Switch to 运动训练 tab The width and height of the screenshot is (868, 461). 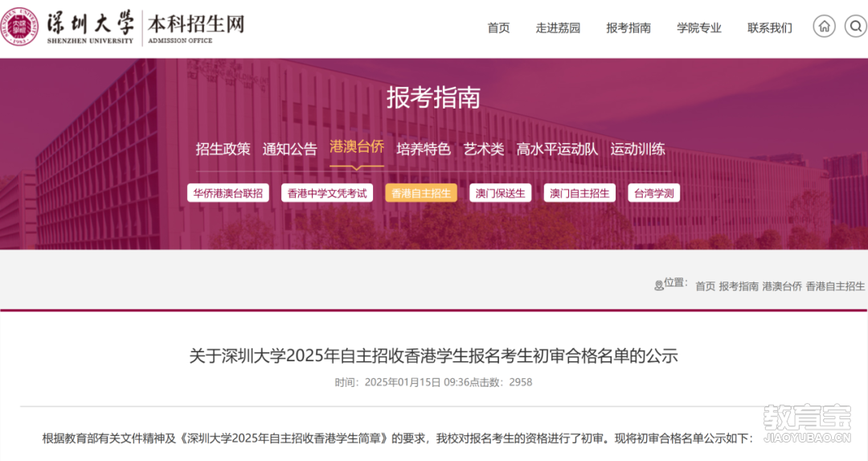click(x=637, y=149)
